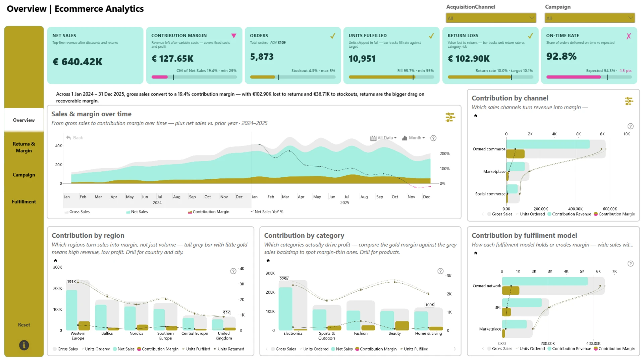Click help icon in Sales & margin chart

pyautogui.click(x=433, y=138)
